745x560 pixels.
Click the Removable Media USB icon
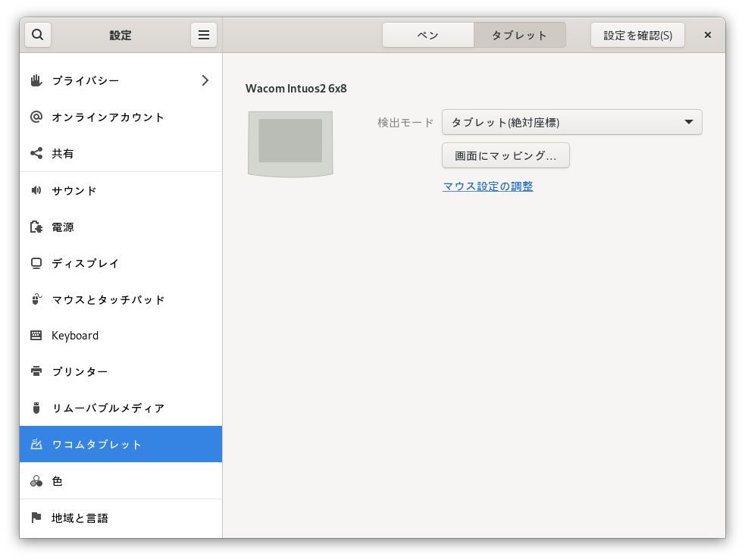[x=36, y=408]
